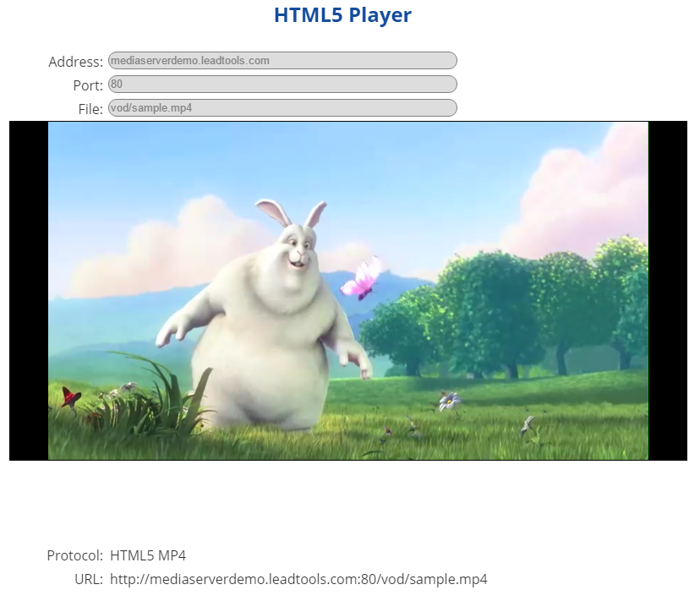
Task: Click the Big Buck Bunny video frame
Action: point(348,291)
